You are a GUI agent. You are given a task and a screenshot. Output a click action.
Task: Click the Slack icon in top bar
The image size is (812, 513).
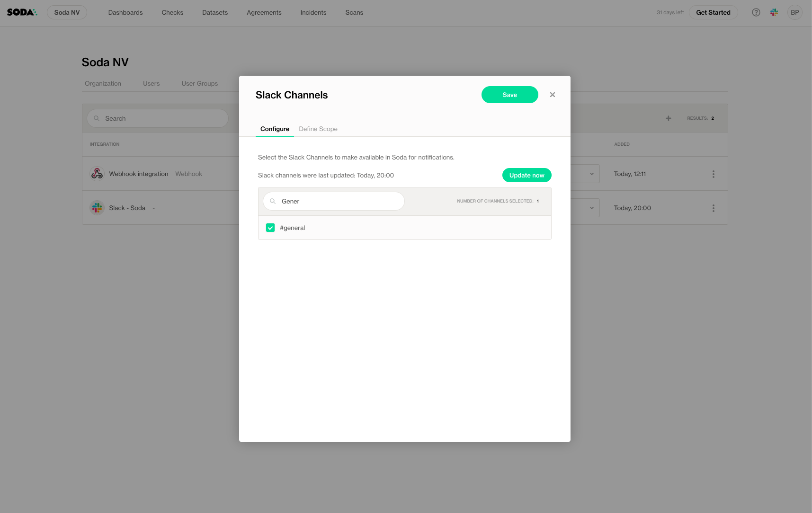(774, 12)
